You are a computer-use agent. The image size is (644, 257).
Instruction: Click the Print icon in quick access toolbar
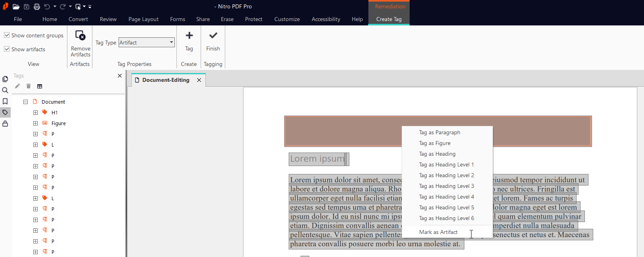[x=37, y=7]
